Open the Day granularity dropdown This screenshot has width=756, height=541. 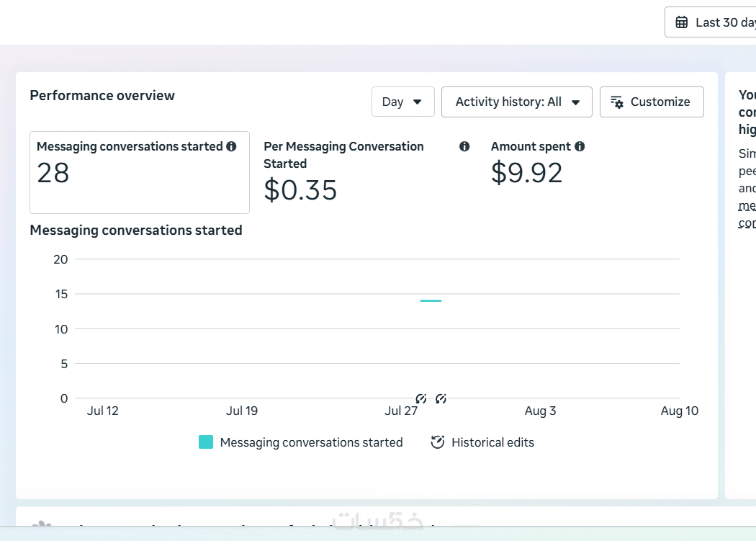tap(403, 102)
